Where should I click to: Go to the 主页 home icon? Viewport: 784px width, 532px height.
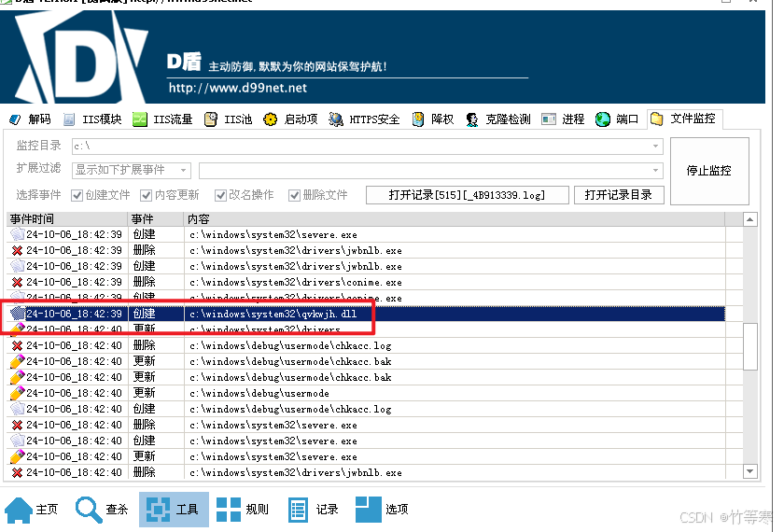(19, 510)
